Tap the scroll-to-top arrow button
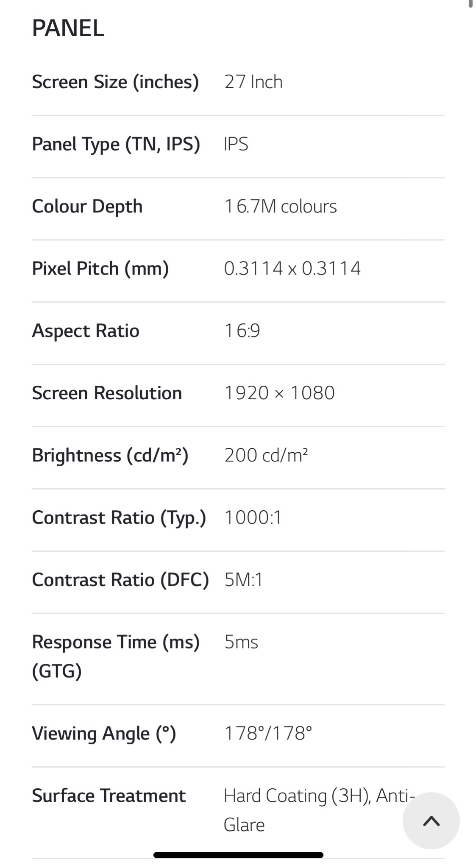The height and width of the screenshot is (868, 476). (x=431, y=821)
